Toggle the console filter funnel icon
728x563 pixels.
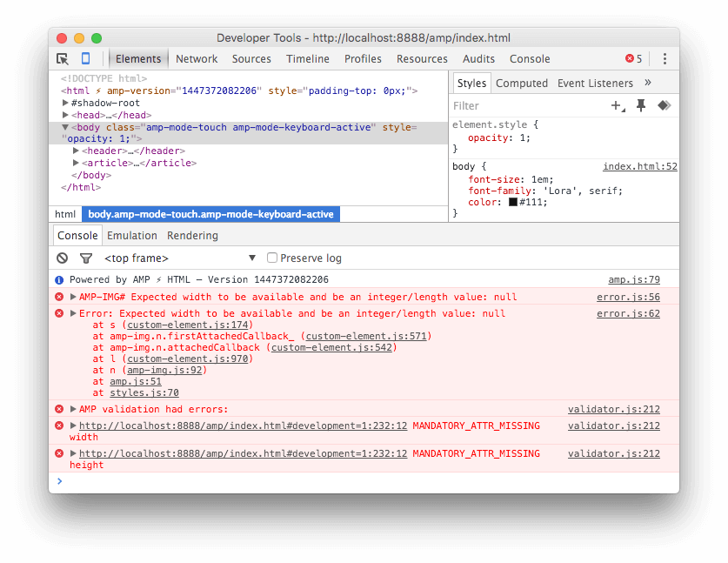(86, 258)
